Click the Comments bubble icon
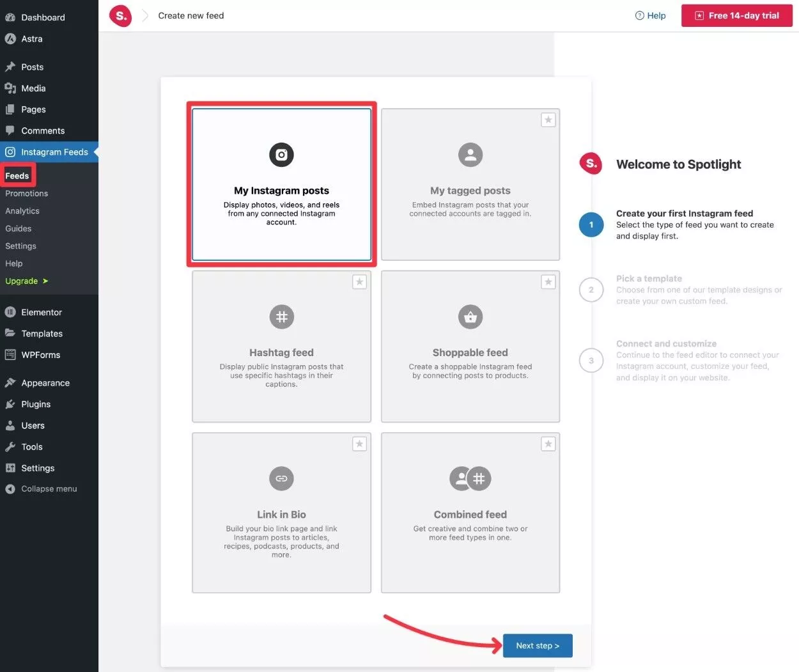 point(10,130)
